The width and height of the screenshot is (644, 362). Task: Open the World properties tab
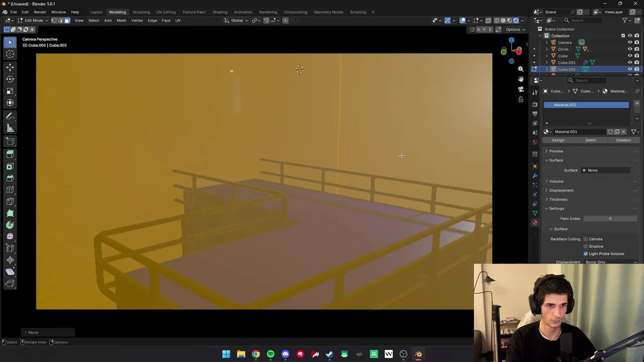click(535, 142)
